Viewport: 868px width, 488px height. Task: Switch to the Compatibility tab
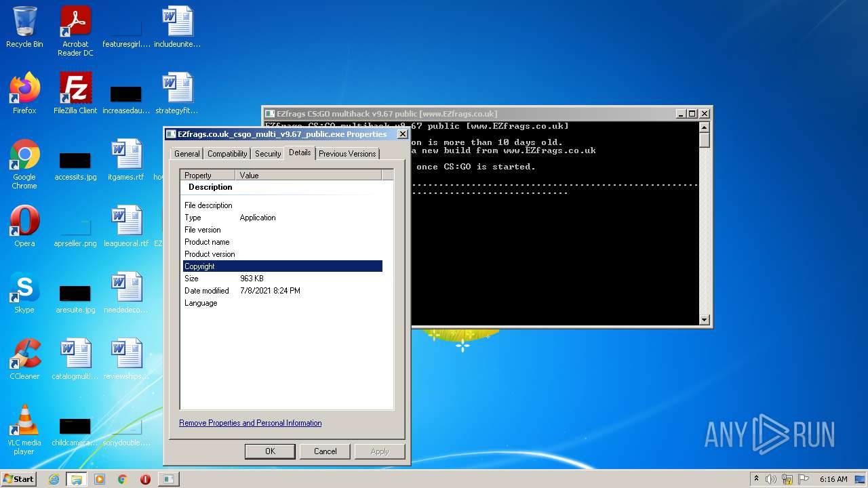coord(227,154)
